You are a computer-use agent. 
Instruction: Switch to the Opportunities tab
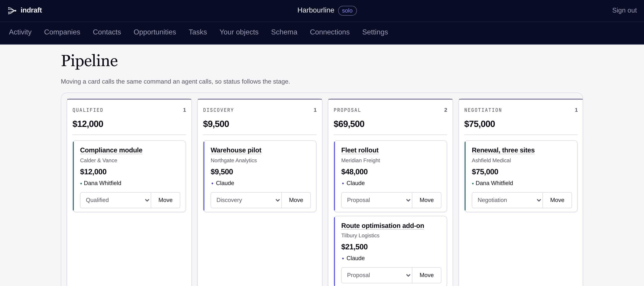(155, 32)
